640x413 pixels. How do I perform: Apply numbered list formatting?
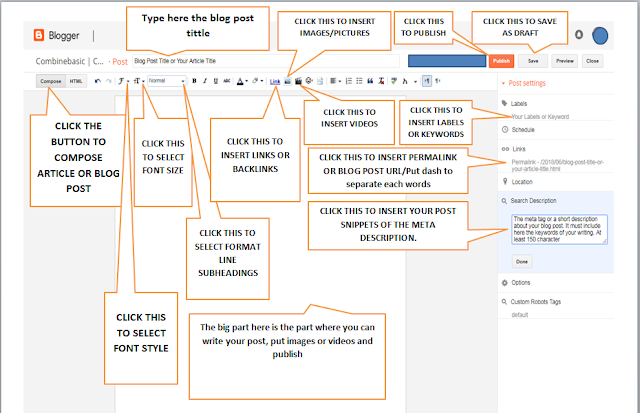point(349,81)
